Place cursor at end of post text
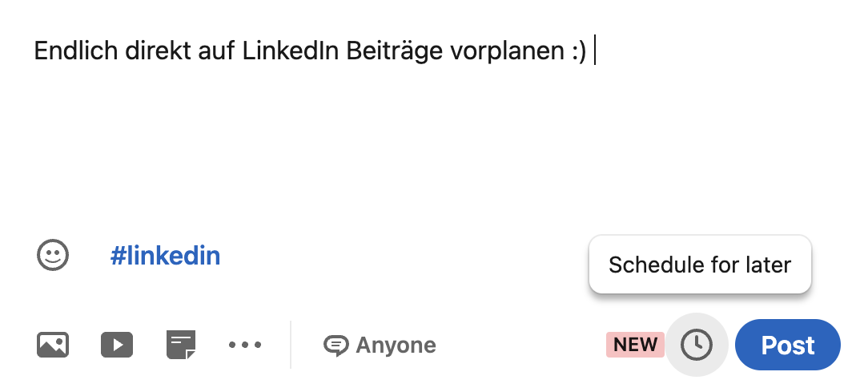 click(594, 52)
